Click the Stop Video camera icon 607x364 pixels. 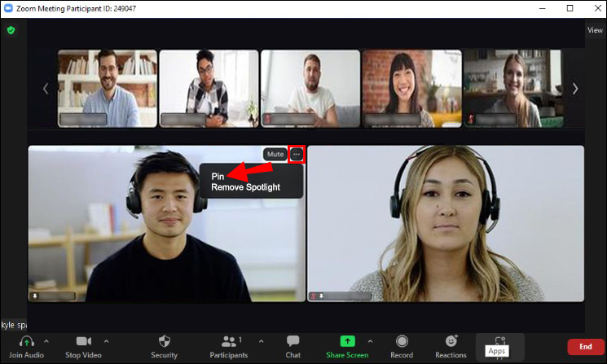point(84,341)
